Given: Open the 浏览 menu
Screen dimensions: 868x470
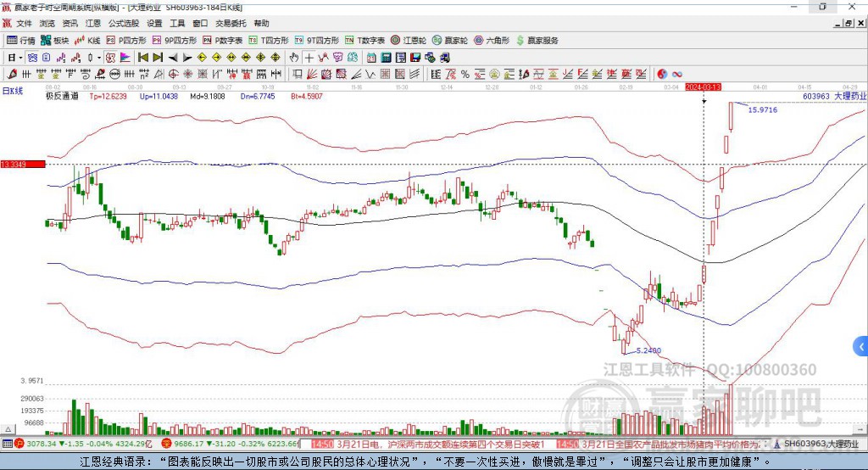Looking at the screenshot, I should coord(47,23).
